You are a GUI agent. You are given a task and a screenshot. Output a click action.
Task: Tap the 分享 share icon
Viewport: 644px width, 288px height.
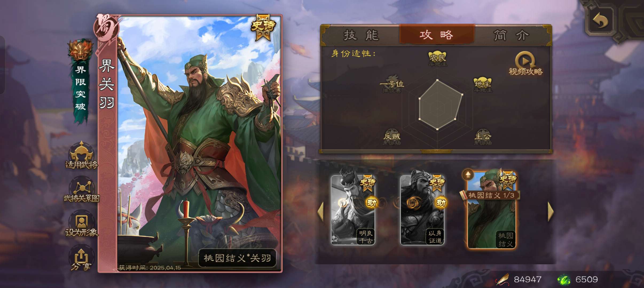[81, 259]
